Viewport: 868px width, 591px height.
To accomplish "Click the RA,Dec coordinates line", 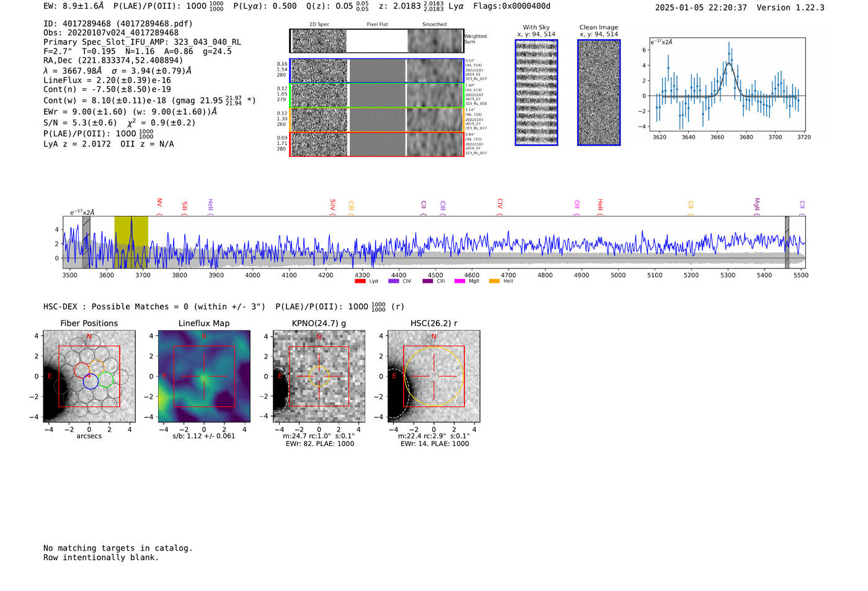I will (113, 60).
